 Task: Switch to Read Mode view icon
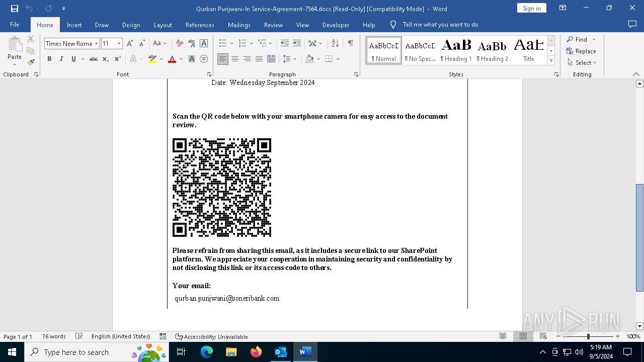(503, 336)
